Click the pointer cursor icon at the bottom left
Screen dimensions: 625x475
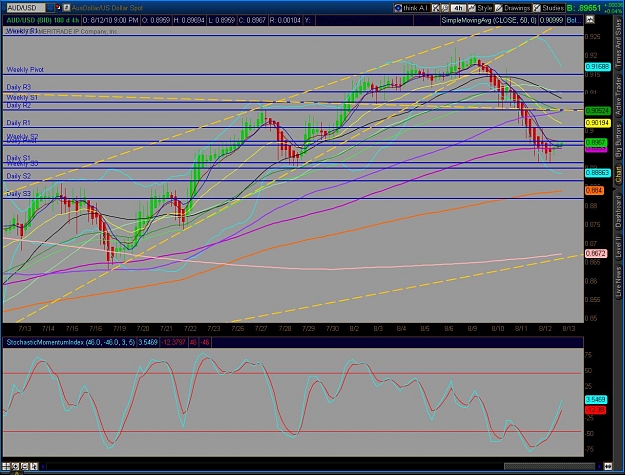click(x=34, y=466)
